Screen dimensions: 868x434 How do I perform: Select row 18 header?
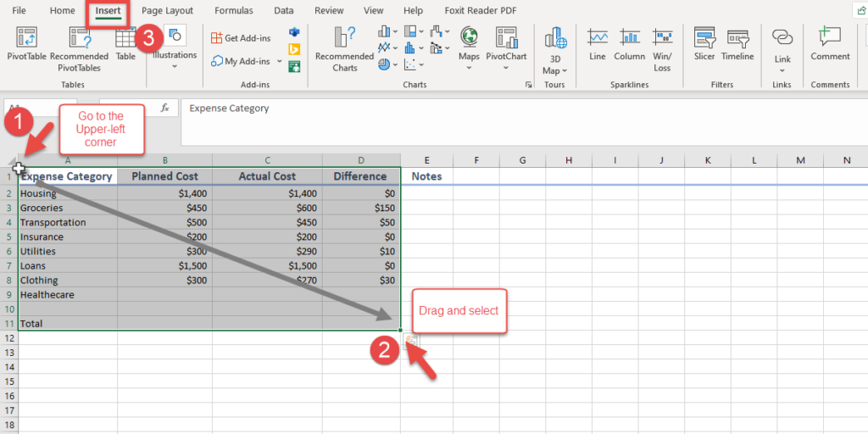(8, 425)
